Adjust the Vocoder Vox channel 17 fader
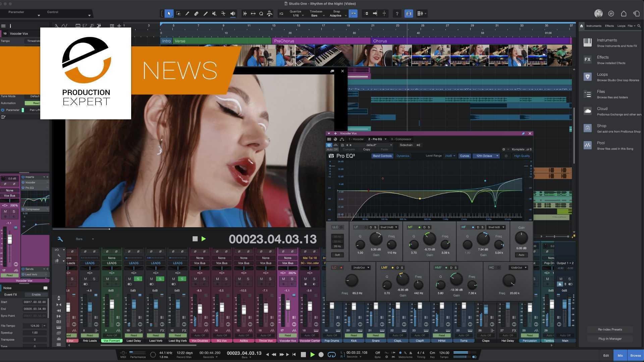The height and width of the screenshot is (362, 644). pyautogui.click(x=288, y=305)
